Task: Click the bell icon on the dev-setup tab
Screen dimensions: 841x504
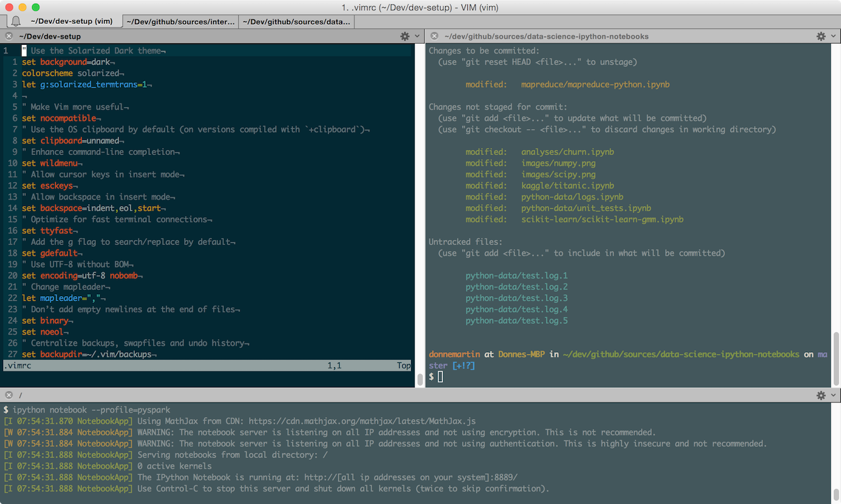Action: pos(15,21)
